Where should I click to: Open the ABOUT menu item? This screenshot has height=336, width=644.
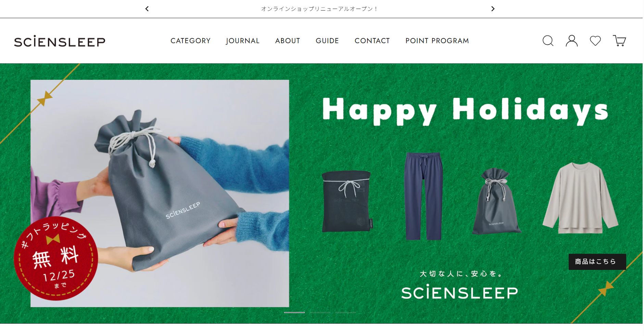[x=288, y=41]
